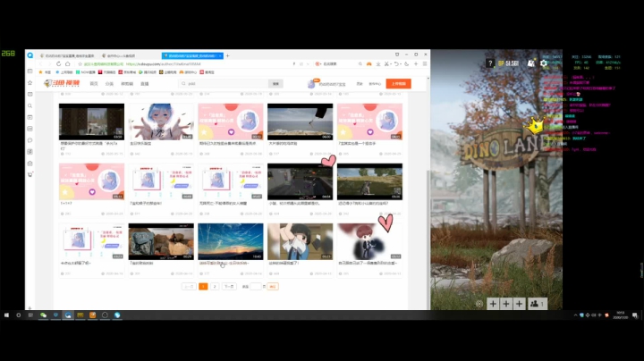Click the site search input field
644x361 pixels.
225,84
